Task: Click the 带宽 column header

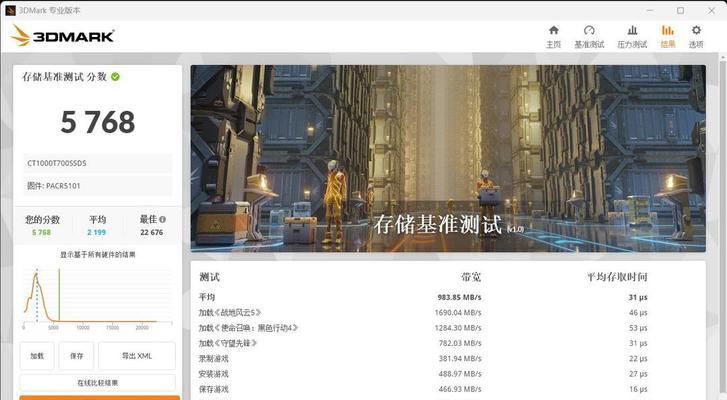Action: [x=471, y=277]
